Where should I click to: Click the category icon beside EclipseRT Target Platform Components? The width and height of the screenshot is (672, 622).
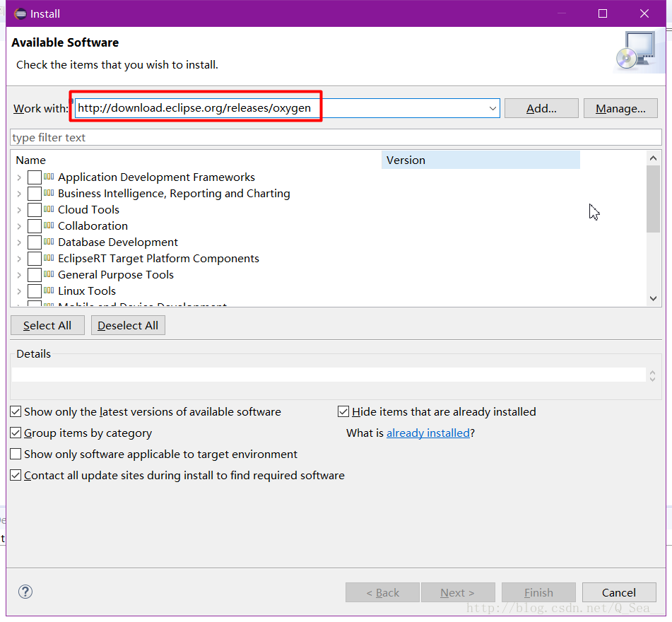click(x=49, y=258)
